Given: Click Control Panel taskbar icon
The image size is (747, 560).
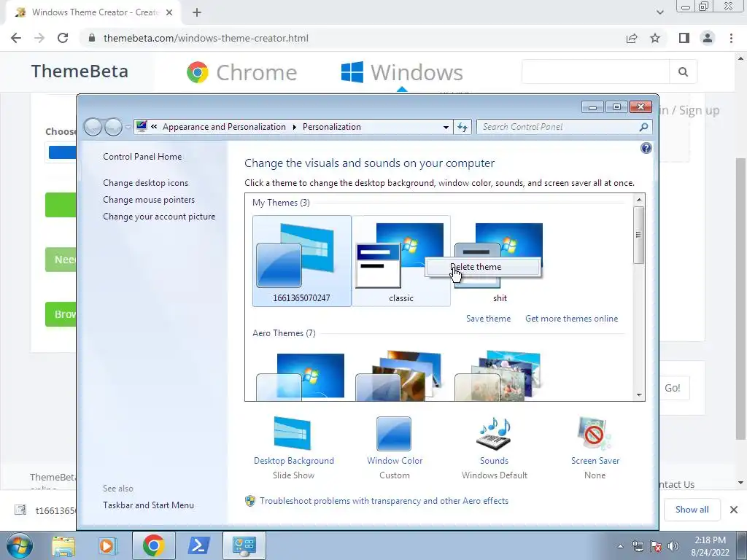Looking at the screenshot, I should (244, 545).
